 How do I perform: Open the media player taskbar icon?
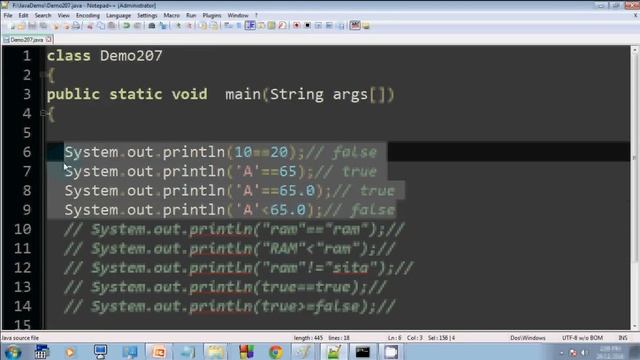pos(70,352)
